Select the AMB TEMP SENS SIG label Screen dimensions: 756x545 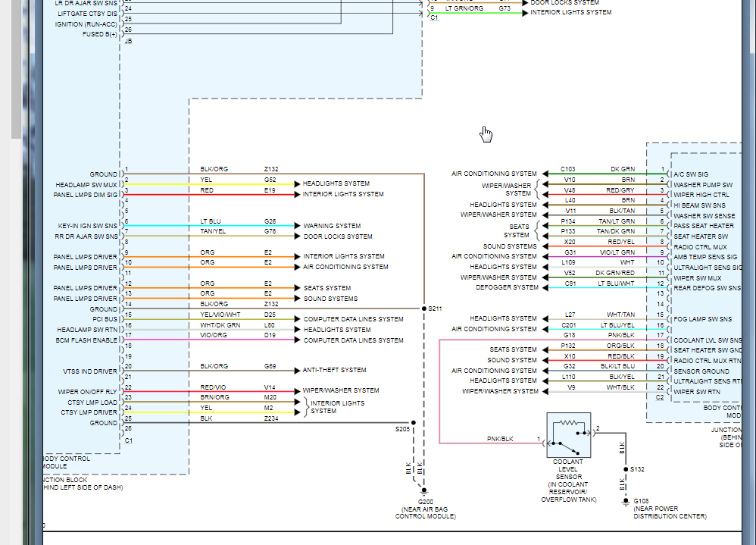click(x=705, y=257)
